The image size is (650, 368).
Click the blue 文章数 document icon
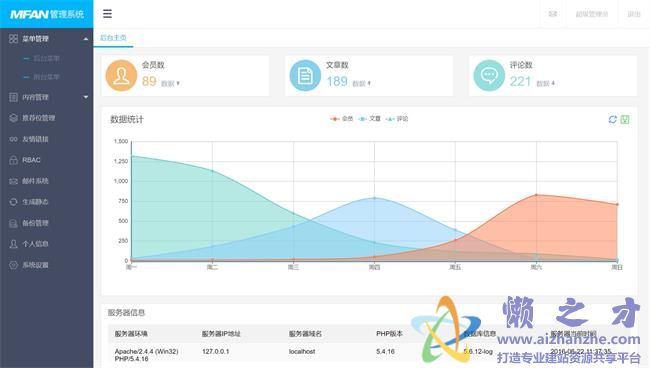(305, 75)
